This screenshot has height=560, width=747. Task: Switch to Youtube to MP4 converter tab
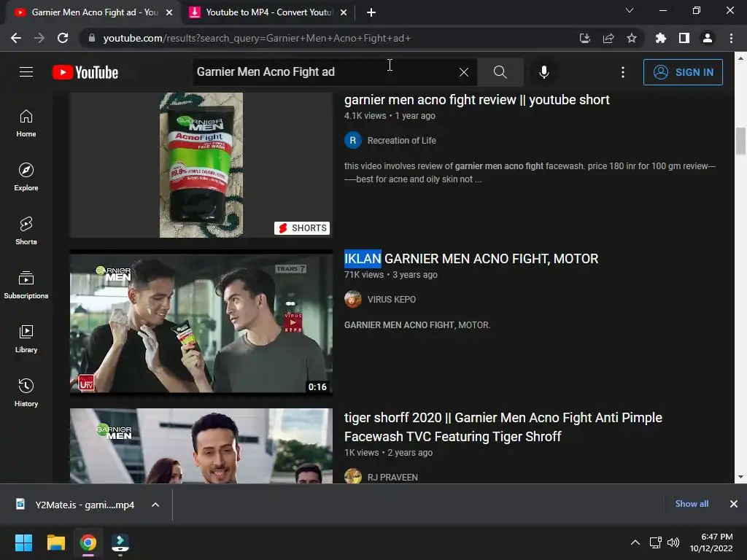pos(268,12)
